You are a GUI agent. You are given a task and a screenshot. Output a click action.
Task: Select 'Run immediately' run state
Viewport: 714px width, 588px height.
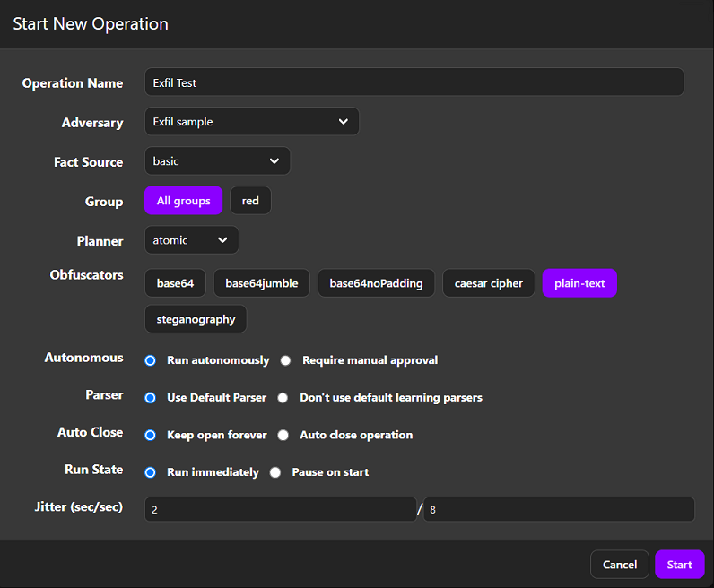pos(151,472)
